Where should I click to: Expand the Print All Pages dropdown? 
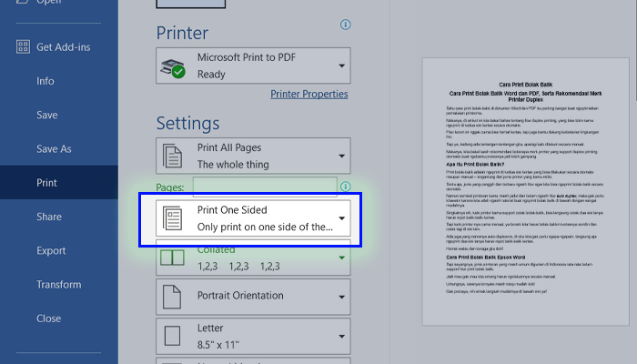click(253, 156)
